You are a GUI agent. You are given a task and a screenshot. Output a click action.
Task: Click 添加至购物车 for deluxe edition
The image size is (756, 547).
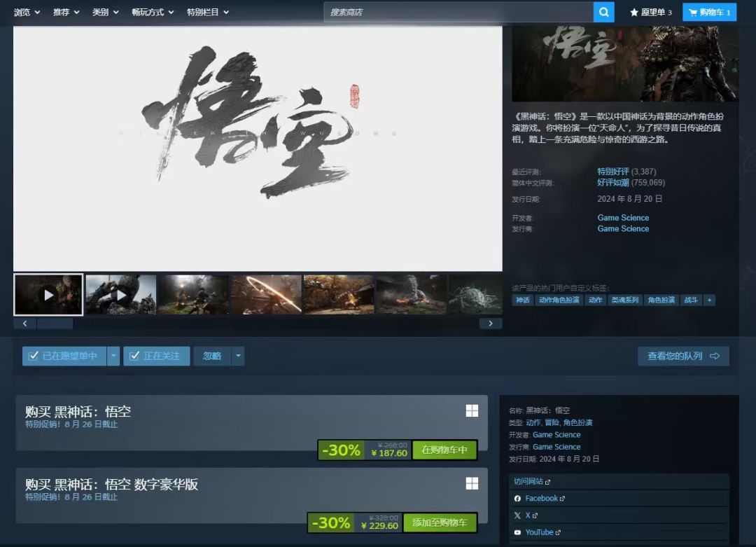pos(440,522)
